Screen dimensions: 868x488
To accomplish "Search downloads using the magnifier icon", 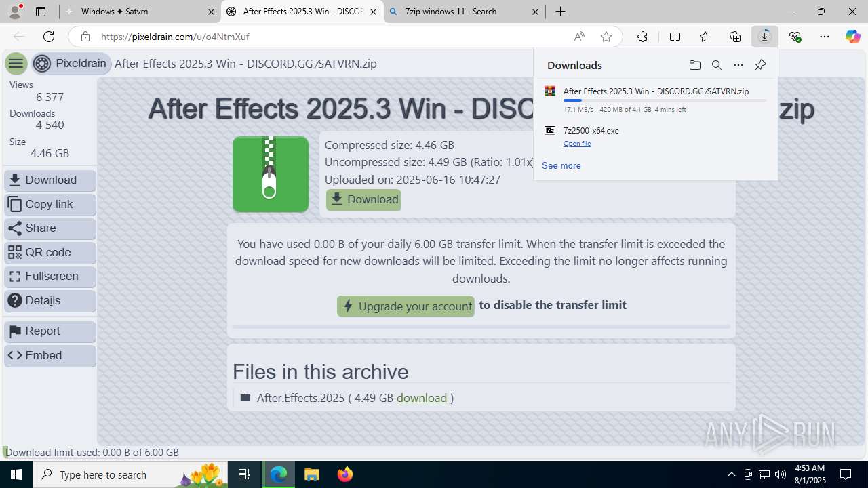I will click(716, 65).
